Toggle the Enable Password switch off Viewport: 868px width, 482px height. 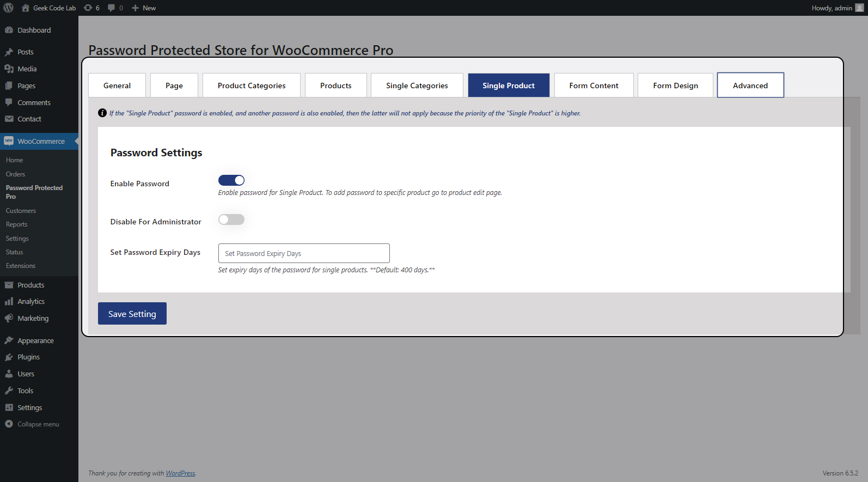pos(231,180)
